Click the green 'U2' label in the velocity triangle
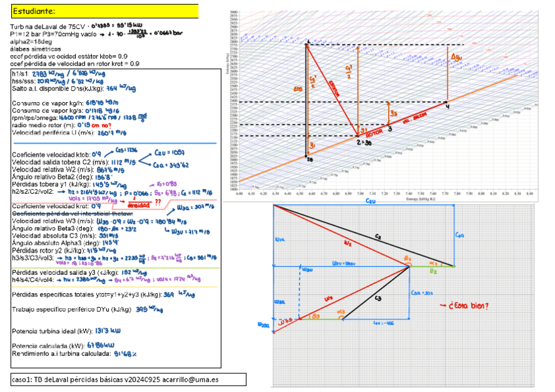 (x=433, y=272)
